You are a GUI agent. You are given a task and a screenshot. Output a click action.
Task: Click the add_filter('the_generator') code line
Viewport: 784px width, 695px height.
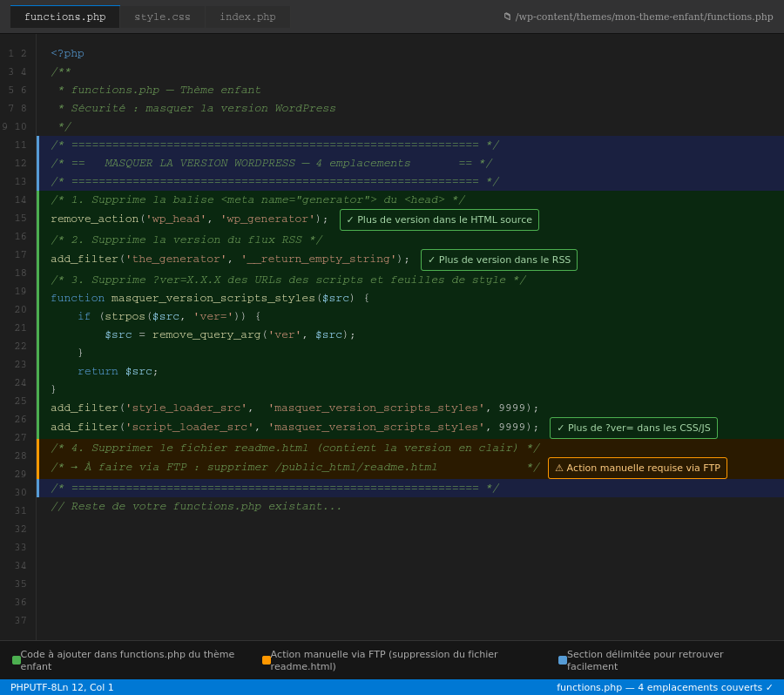coord(230,259)
